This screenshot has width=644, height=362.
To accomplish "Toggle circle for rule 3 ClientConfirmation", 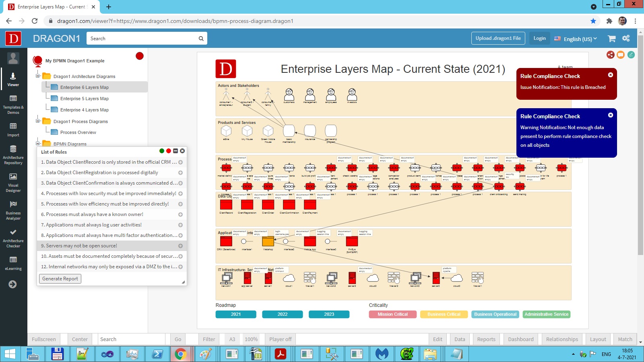I will (180, 183).
